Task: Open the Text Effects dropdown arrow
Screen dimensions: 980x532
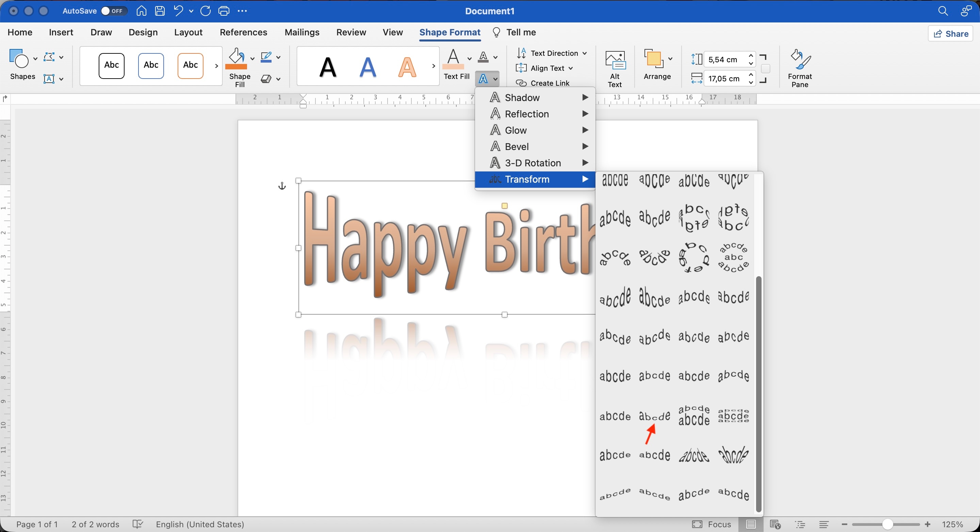Action: click(x=495, y=79)
